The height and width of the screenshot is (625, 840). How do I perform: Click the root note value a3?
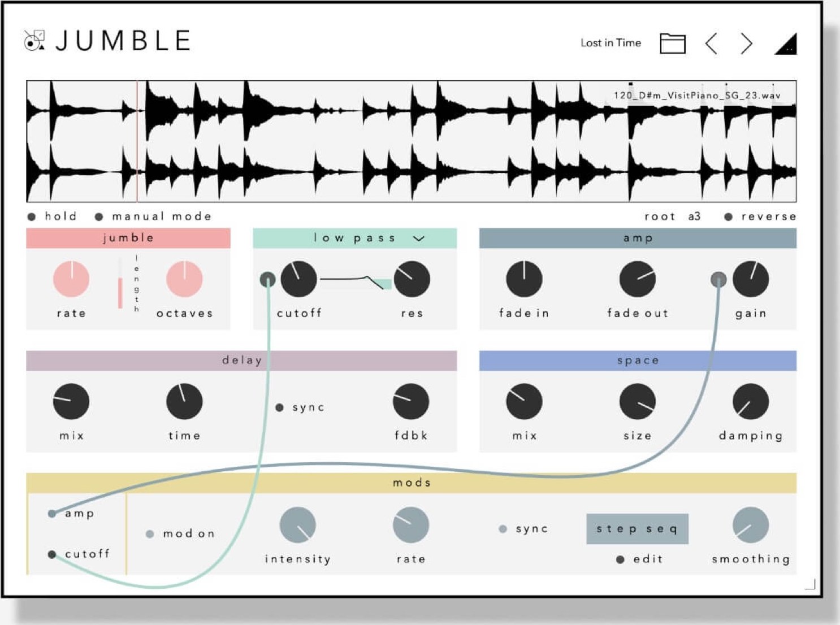694,216
